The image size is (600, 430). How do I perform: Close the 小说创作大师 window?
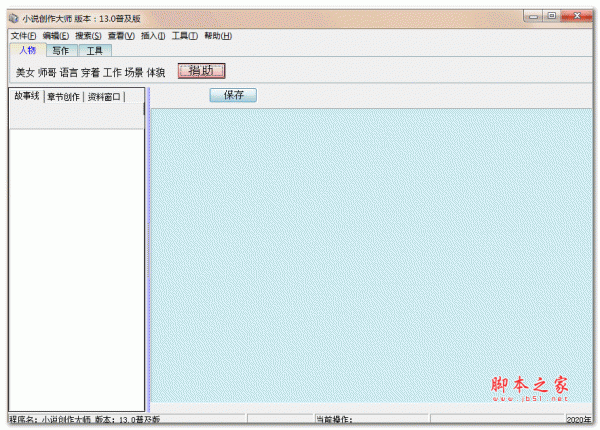coord(577,16)
